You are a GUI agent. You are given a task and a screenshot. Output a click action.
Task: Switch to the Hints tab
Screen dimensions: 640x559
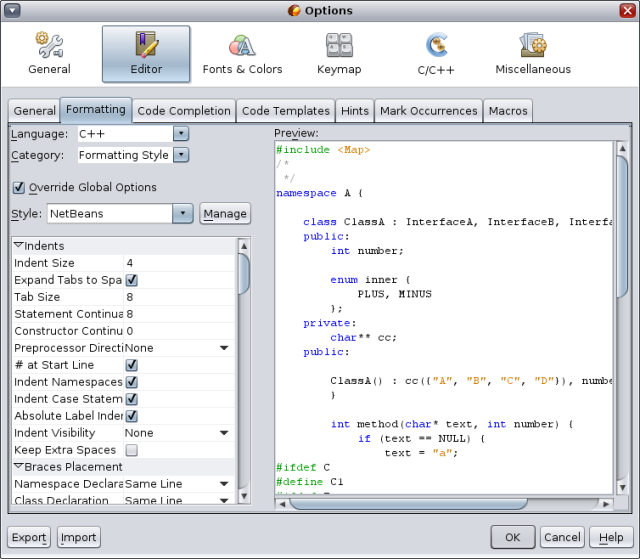click(x=355, y=111)
